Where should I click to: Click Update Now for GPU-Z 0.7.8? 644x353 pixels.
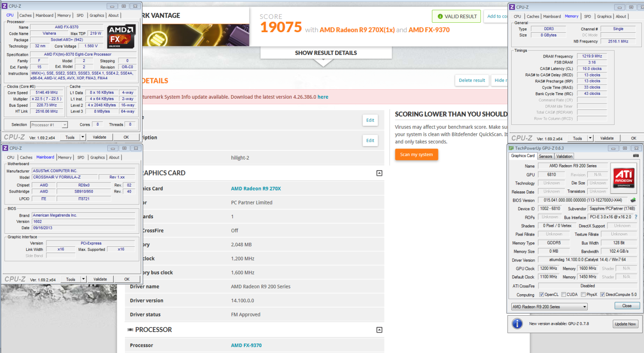(x=625, y=324)
